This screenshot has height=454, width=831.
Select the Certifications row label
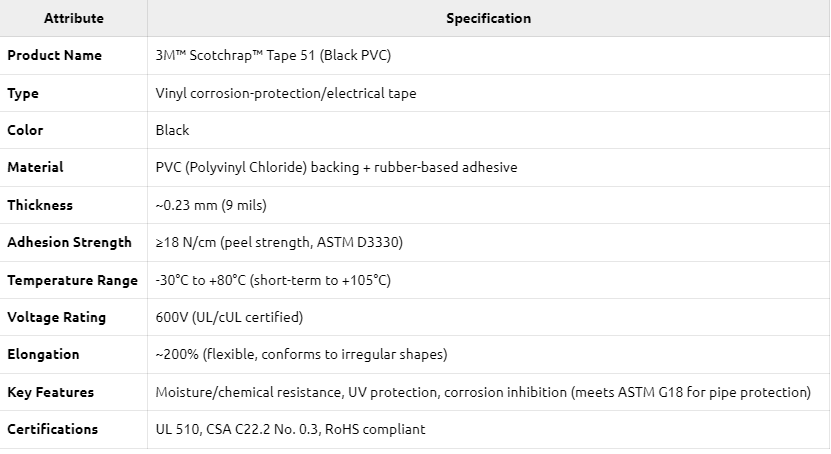[x=52, y=429]
